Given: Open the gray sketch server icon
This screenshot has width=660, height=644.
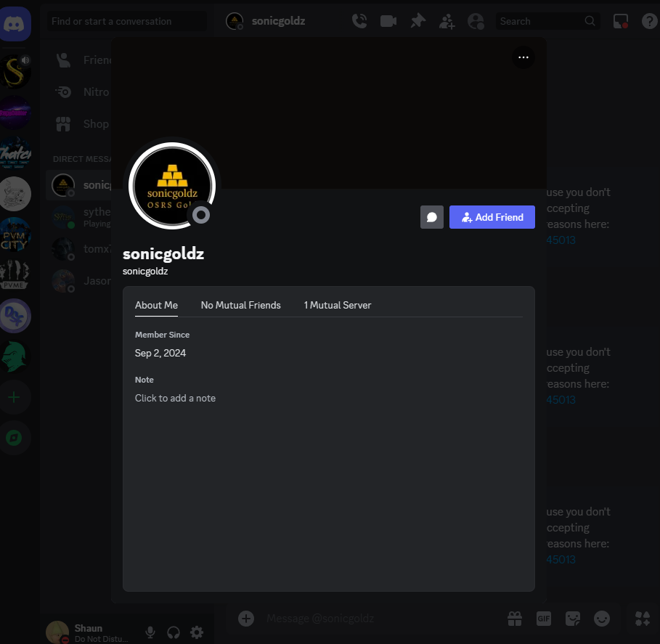Looking at the screenshot, I should coord(15,194).
